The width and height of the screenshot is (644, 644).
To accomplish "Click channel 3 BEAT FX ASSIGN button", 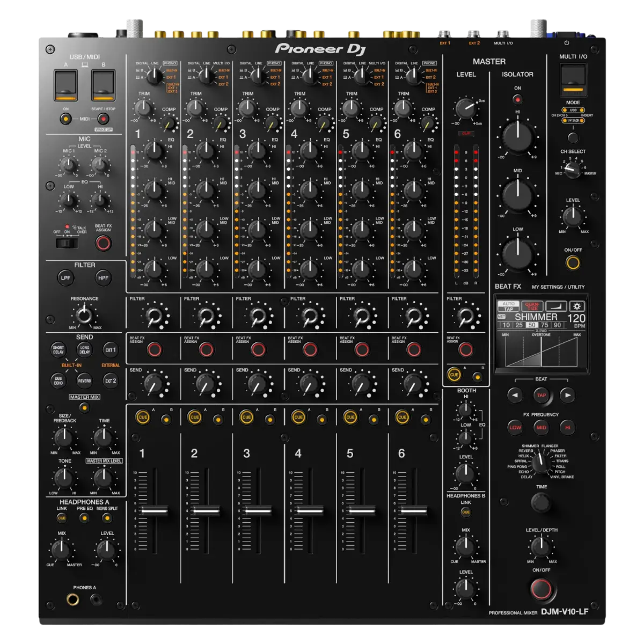I will pos(258,350).
